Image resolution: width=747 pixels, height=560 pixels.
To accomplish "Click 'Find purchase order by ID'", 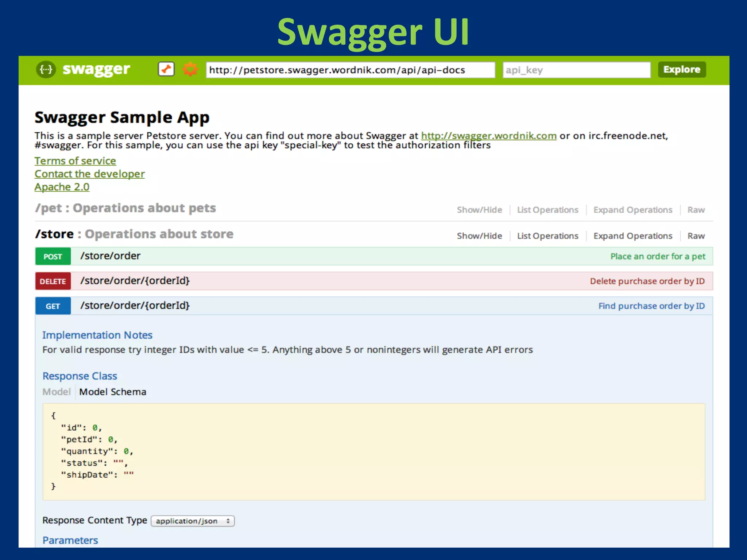I will pyautogui.click(x=651, y=306).
